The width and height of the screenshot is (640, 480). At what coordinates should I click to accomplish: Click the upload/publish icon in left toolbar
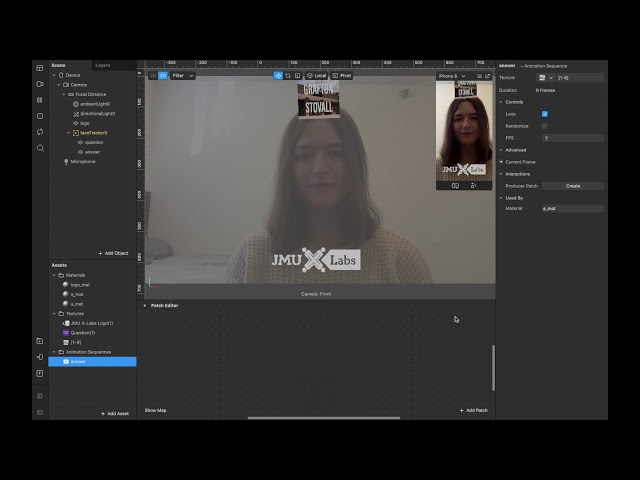point(40,373)
